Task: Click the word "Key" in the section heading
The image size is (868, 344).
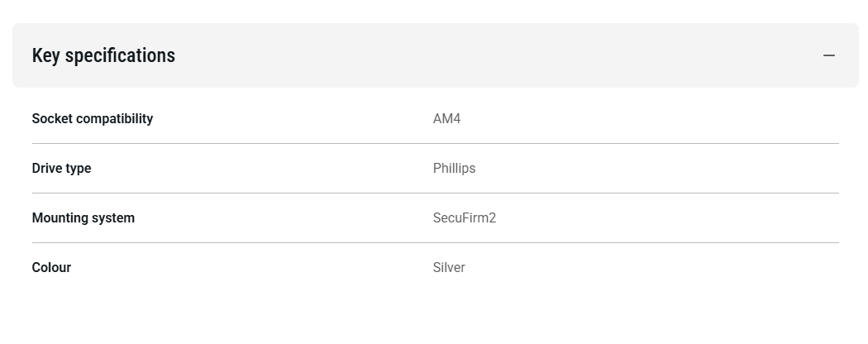Action: 45,55
